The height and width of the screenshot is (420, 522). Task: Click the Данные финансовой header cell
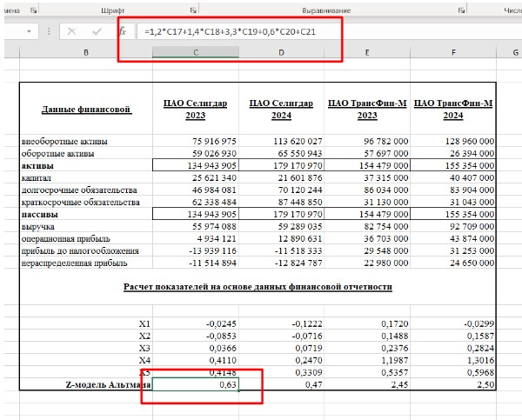pyautogui.click(x=86, y=110)
